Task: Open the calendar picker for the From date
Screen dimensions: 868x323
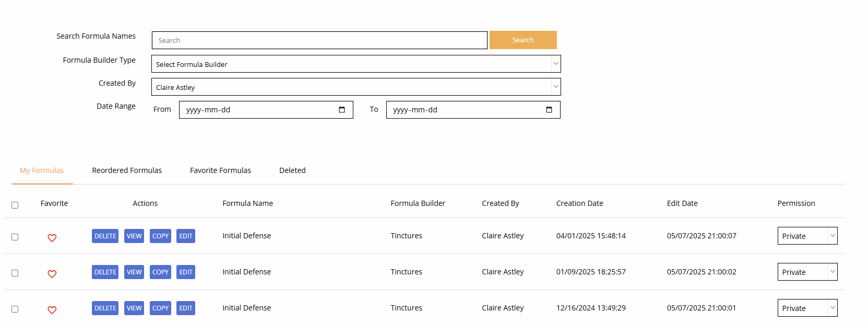Action: (x=342, y=110)
